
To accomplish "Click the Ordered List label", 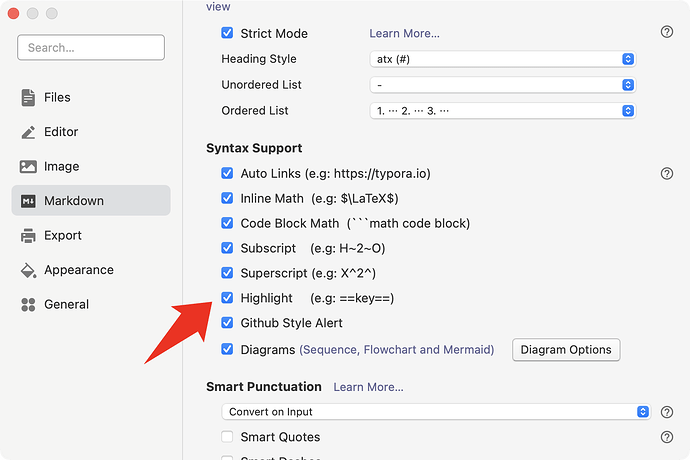I will click(255, 111).
